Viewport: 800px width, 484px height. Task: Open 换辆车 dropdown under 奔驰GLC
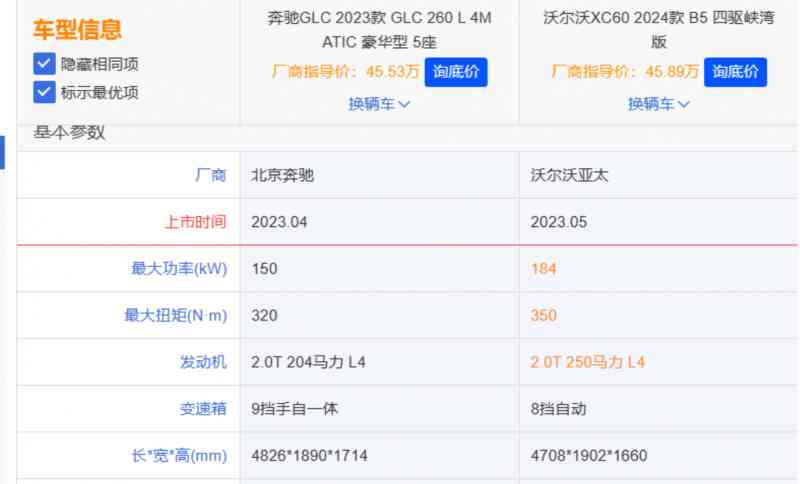pos(379,104)
